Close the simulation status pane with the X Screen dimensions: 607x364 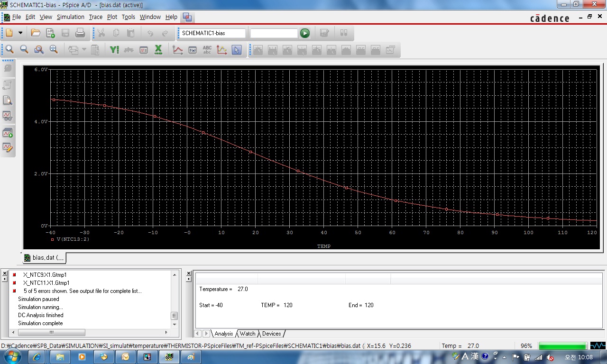pyautogui.click(x=189, y=274)
